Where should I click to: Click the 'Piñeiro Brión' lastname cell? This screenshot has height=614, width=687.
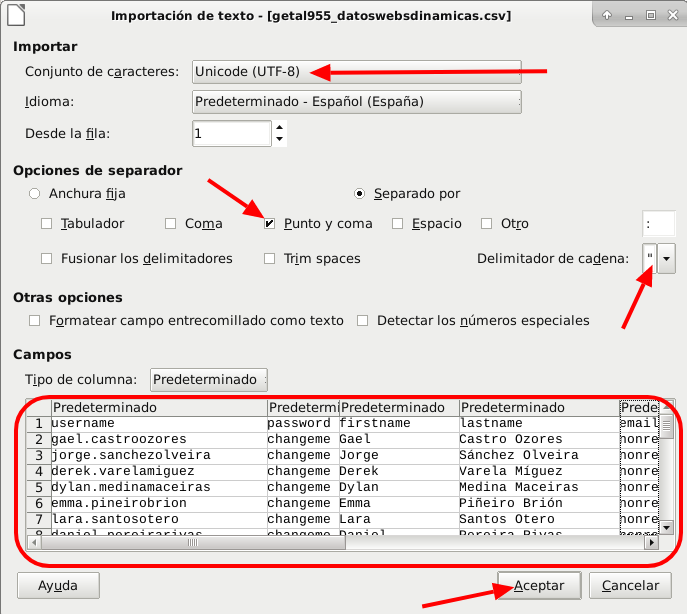pos(539,503)
